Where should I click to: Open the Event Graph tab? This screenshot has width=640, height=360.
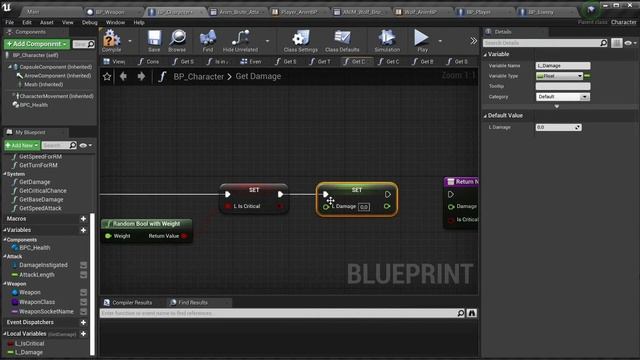point(251,62)
